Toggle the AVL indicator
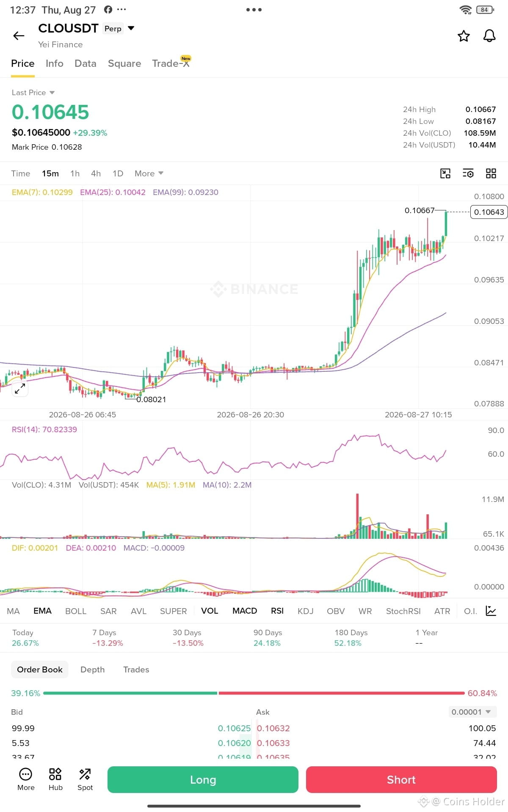Screen dimensions: 508x812 click(x=138, y=611)
